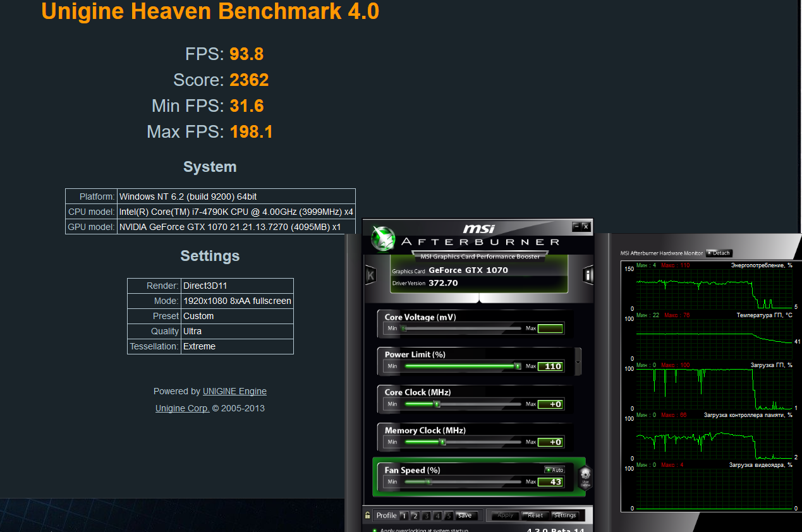Viewport: 802px width, 532px height.
Task: Click the Apply button in Afterburner
Action: [x=506, y=516]
